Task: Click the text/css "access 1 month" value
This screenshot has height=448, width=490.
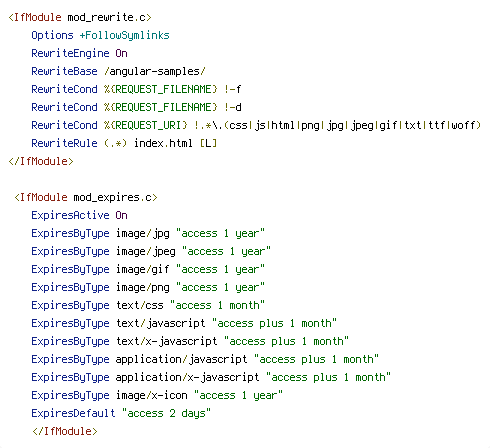Action: point(217,305)
